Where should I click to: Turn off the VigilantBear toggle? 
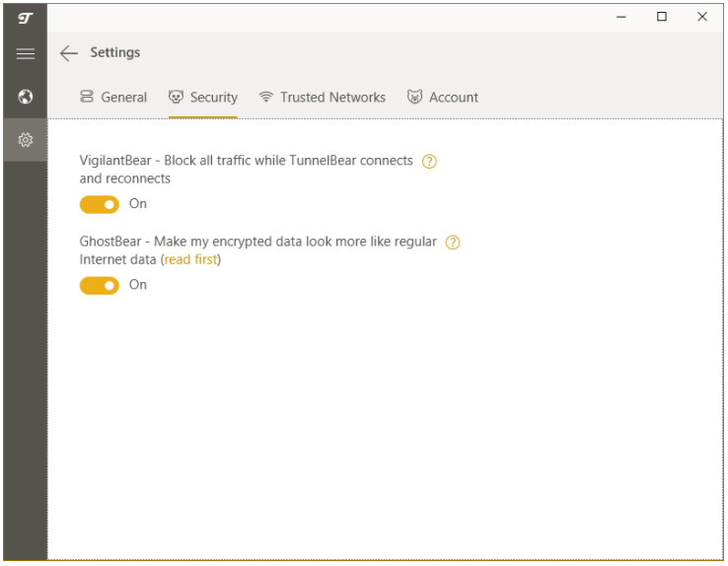100,204
